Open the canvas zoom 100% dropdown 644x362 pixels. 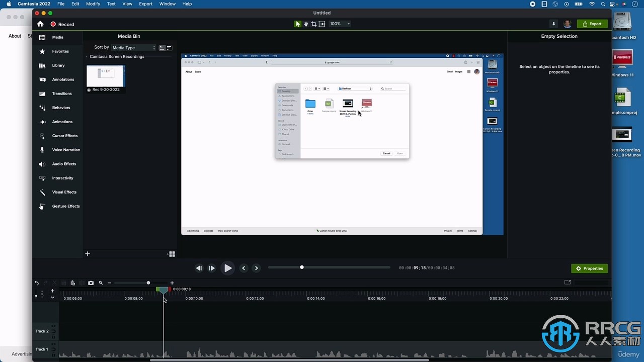(x=340, y=24)
